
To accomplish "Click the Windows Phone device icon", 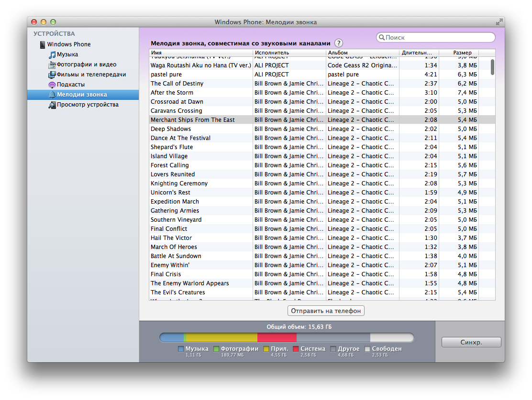I will coord(43,44).
